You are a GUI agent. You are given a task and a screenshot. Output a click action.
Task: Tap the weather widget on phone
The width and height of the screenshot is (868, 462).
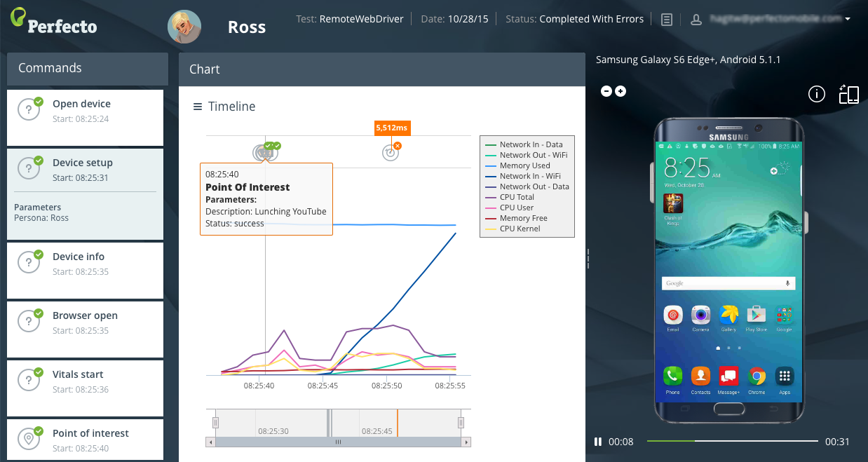pyautogui.click(x=780, y=169)
